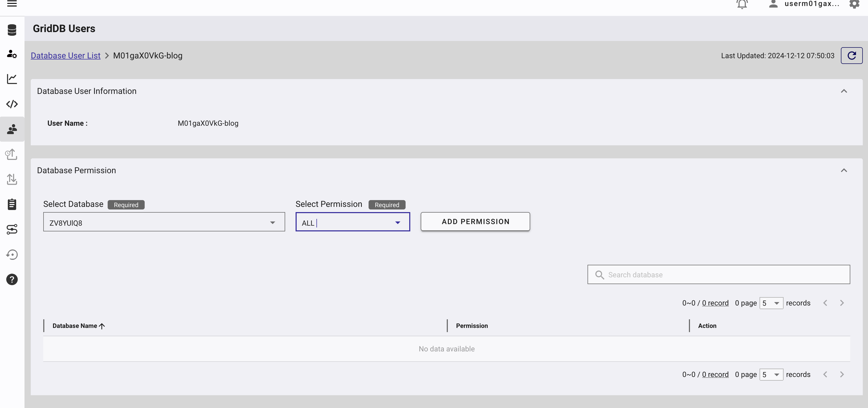Click the ADD PERMISSION button
Screen dimensions: 868x408
[475, 221]
